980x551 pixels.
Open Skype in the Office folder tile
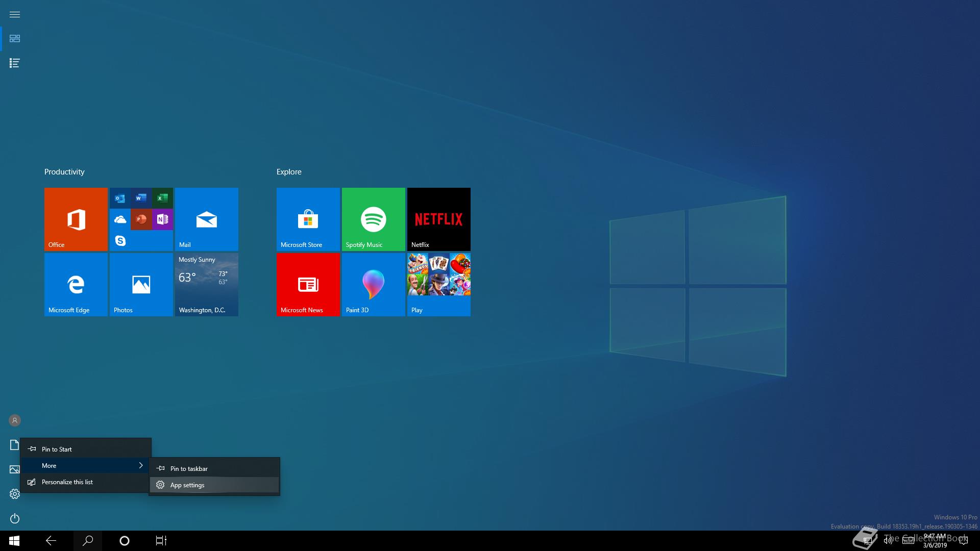tap(120, 240)
